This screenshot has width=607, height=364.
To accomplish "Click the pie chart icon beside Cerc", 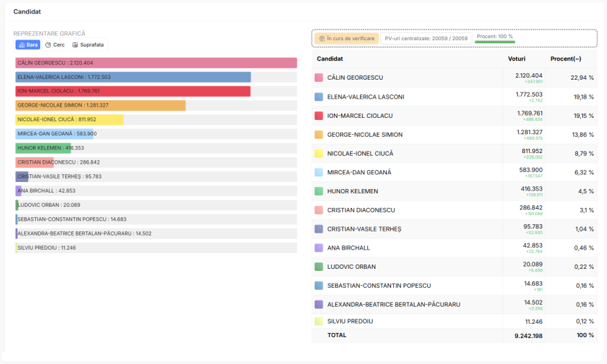I will 48,45.
